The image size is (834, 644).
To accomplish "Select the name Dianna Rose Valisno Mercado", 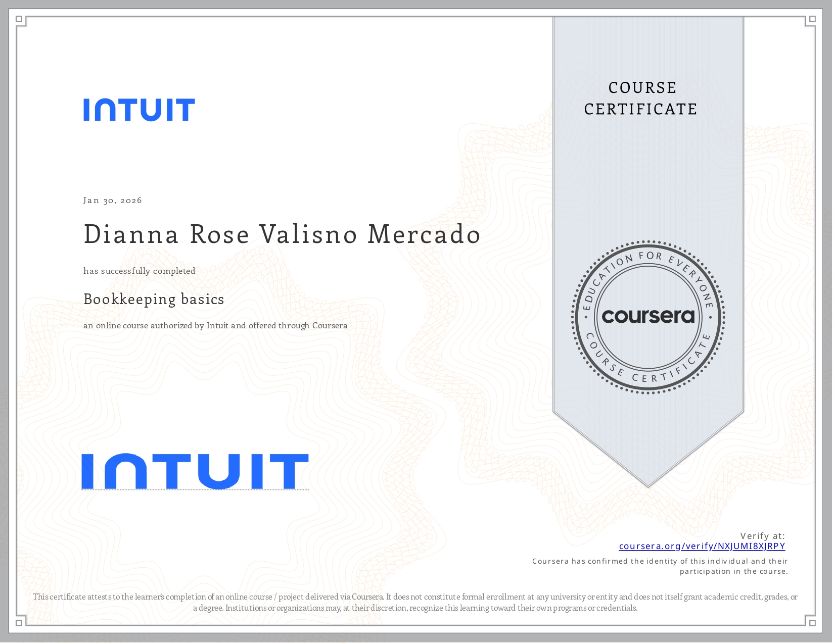I will coord(282,234).
